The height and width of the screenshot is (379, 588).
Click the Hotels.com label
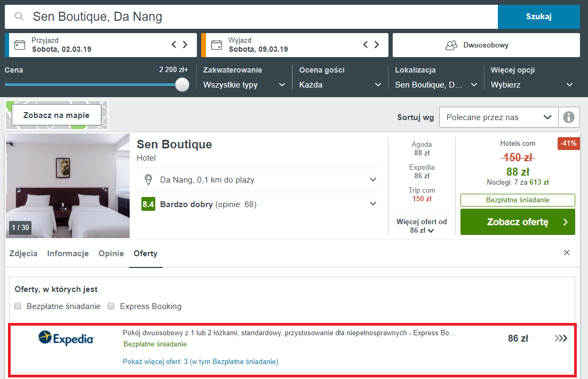point(518,144)
